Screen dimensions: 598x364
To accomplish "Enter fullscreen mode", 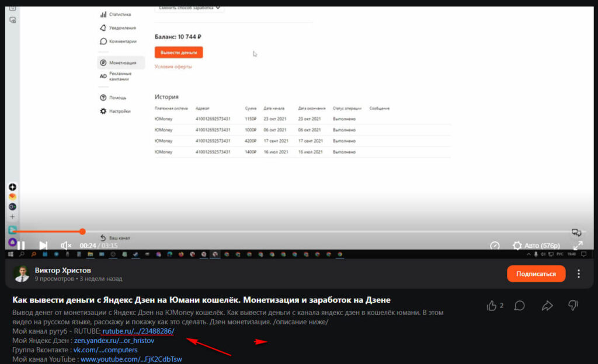I will pyautogui.click(x=577, y=246).
